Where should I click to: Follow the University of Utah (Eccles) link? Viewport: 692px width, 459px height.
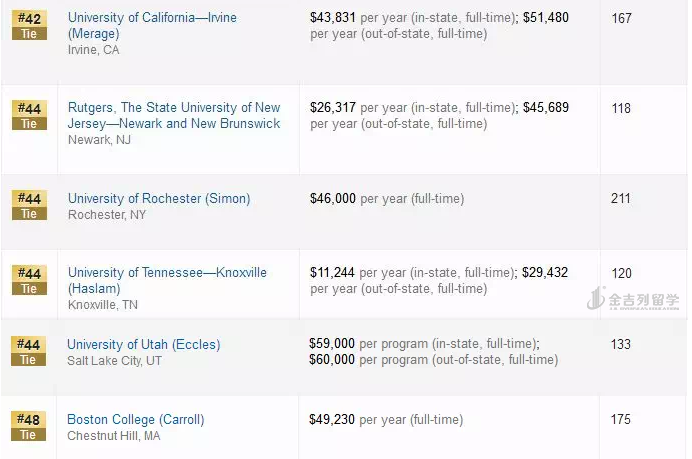[143, 344]
